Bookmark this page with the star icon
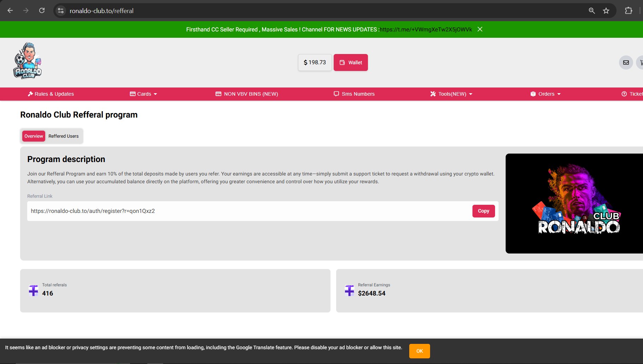643x364 pixels. pos(606,11)
